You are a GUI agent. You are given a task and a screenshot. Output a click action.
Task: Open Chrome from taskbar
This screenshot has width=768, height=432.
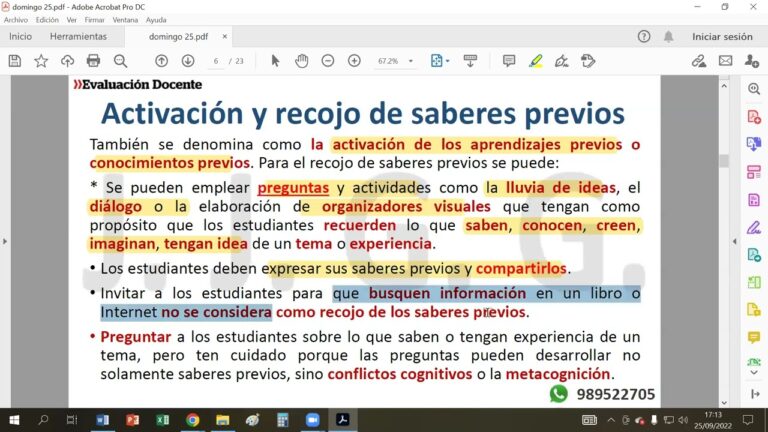point(192,420)
